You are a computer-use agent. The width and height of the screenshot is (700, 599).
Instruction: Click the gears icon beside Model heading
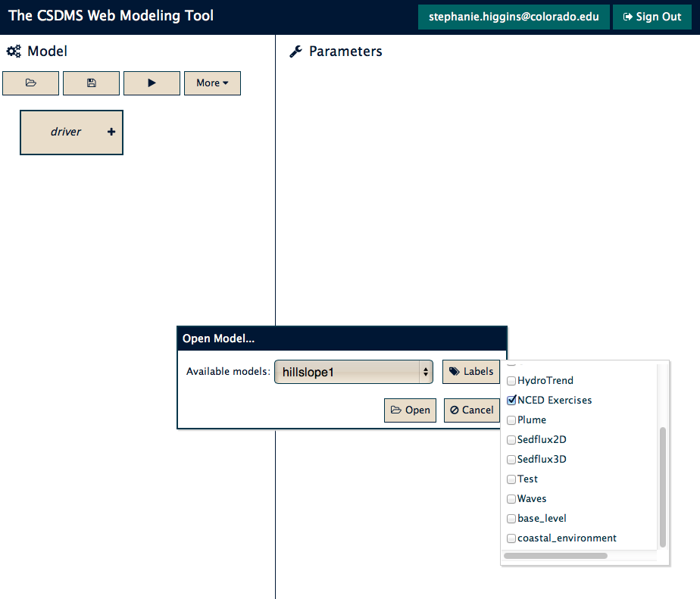(x=14, y=51)
